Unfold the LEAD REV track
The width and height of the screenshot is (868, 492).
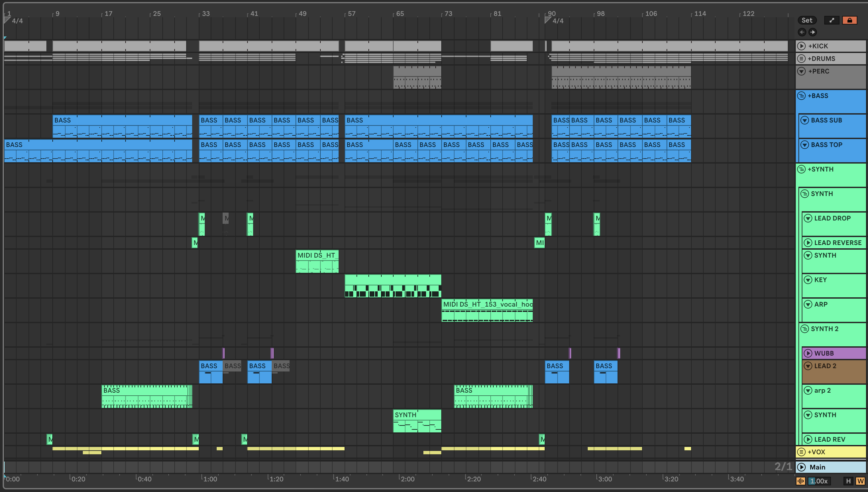click(x=808, y=439)
